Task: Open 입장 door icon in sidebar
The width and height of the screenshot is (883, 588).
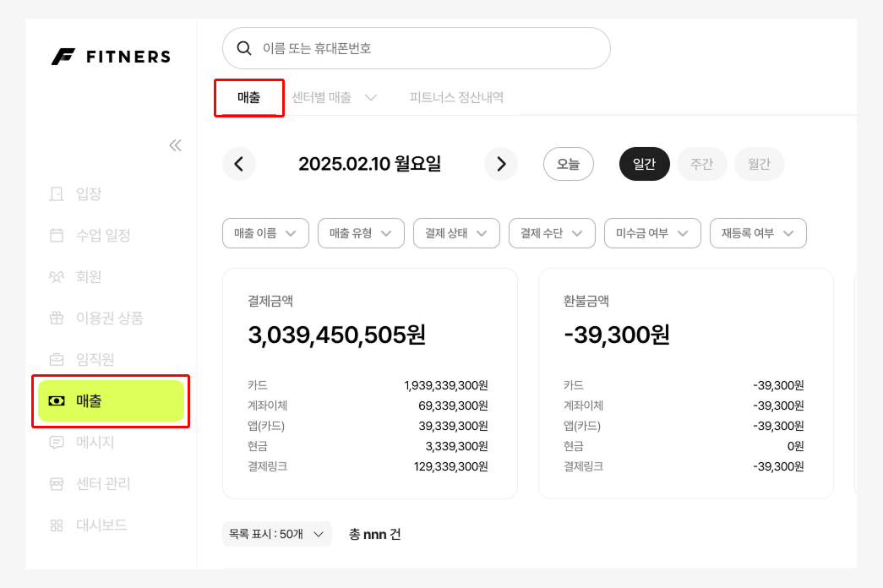Action: tap(57, 193)
